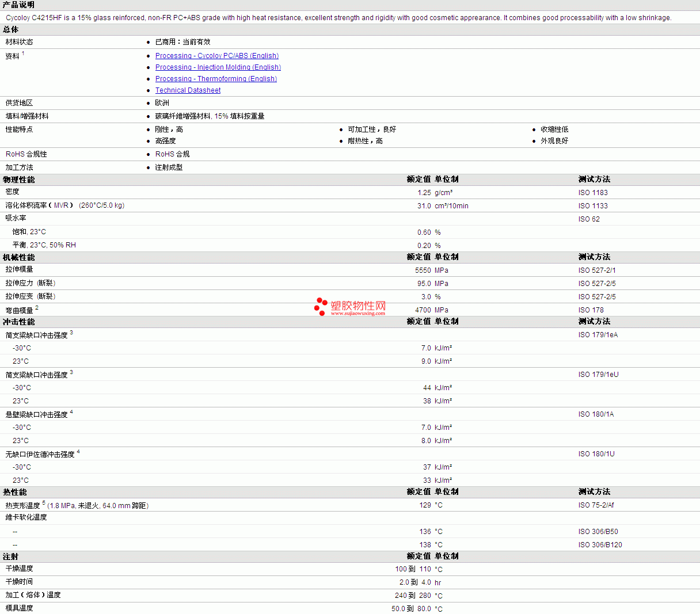Click the ISO 178 test method

tap(591, 310)
